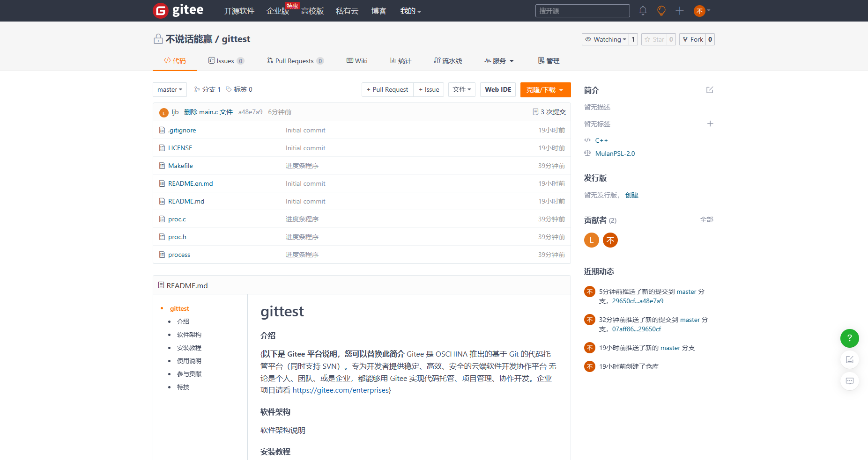
Task: Click contributor avatar L
Action: 592,240
